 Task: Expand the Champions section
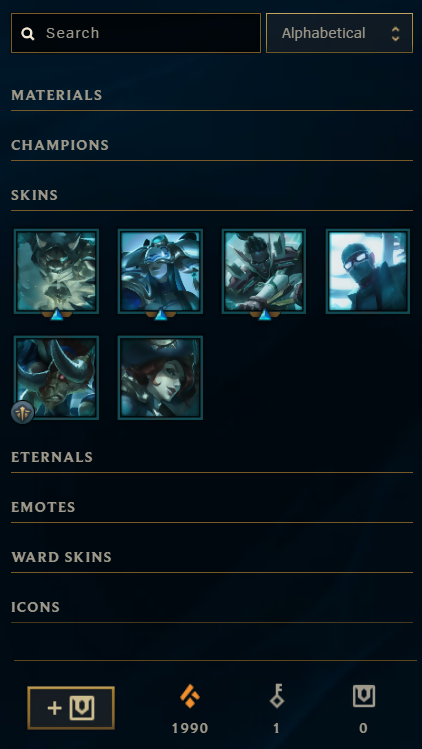212,145
